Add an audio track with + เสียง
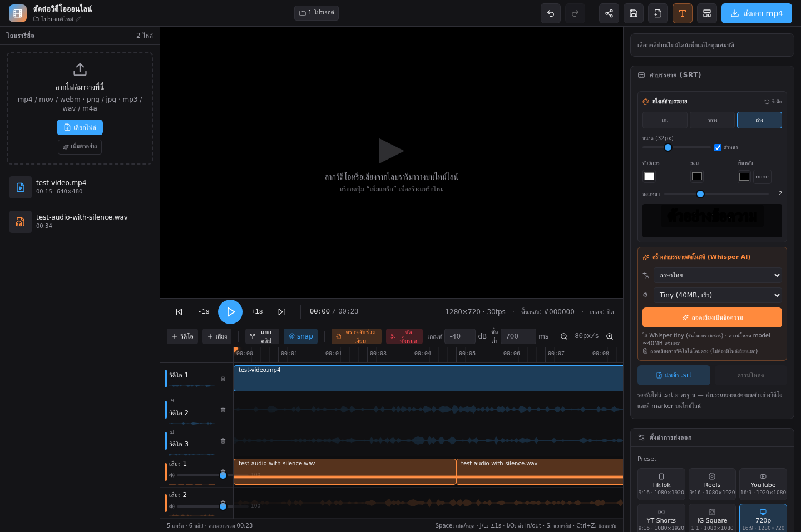The width and height of the screenshot is (801, 532). 217,336
